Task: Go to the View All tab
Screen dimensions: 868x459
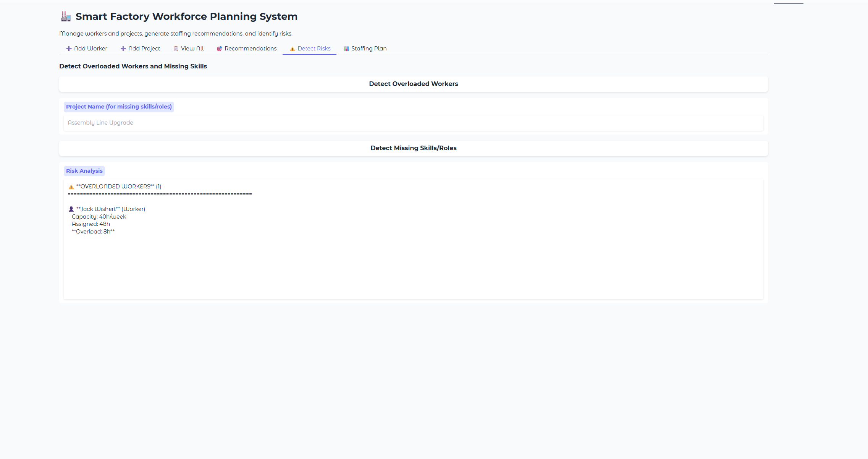Action: point(189,49)
